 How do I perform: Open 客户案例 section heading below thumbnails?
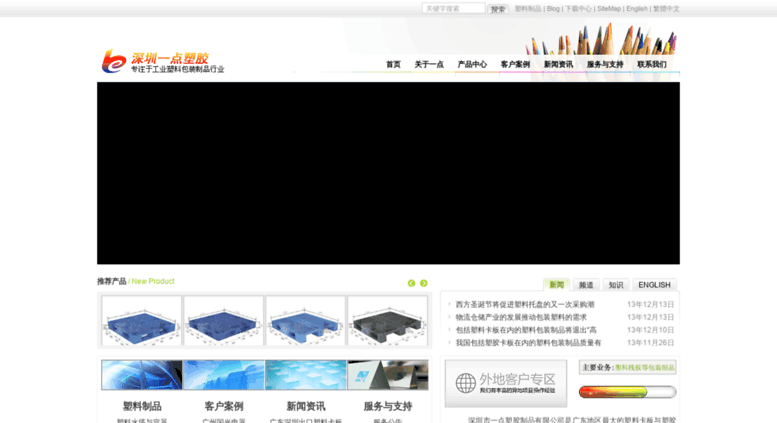[224, 406]
